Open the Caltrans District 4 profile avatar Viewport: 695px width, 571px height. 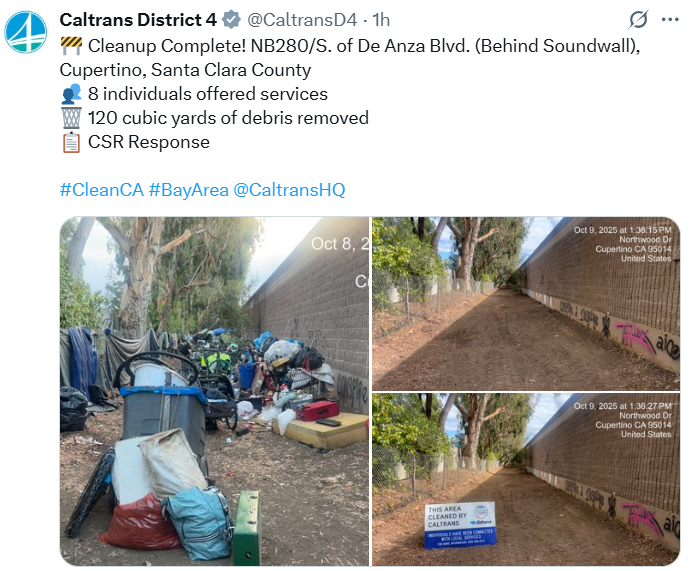[x=26, y=32]
